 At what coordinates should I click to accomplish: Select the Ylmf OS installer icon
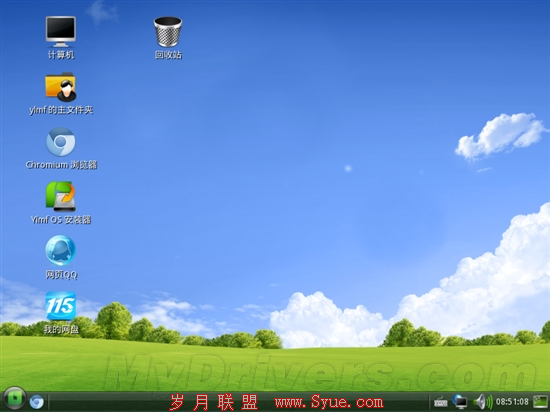click(61, 196)
